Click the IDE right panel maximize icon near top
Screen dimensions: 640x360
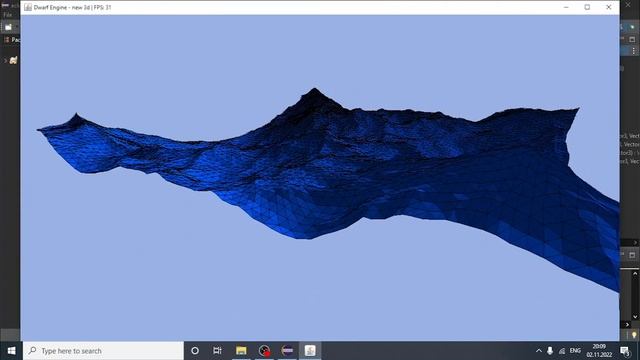pos(632,39)
